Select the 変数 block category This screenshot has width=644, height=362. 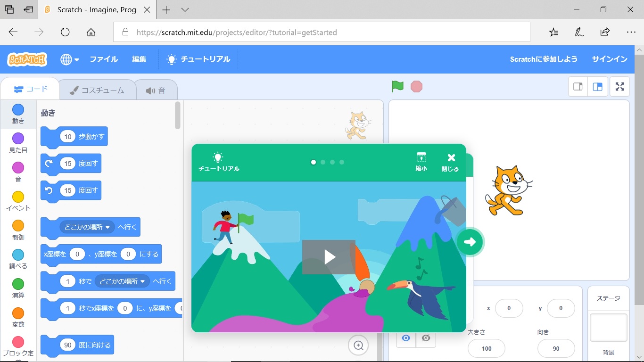click(x=18, y=318)
